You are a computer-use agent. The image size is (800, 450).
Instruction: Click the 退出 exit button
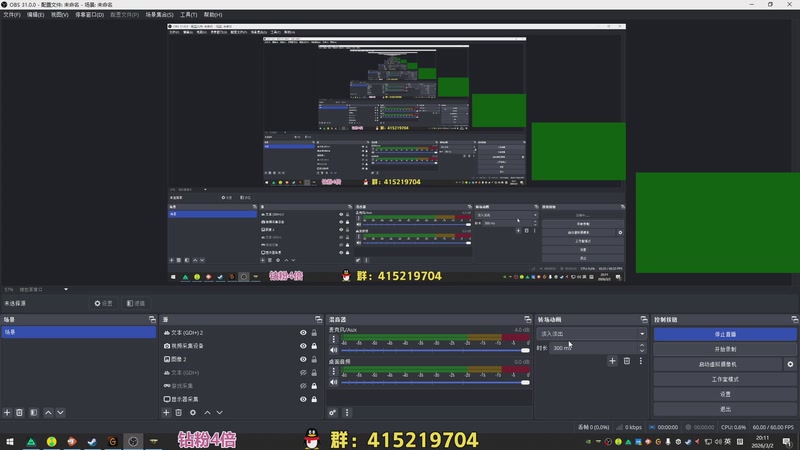click(725, 409)
